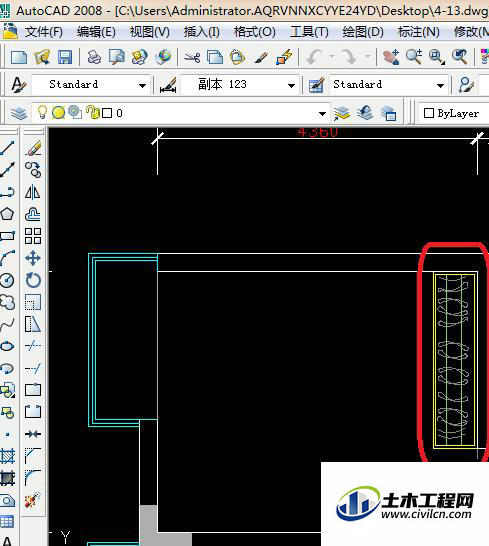Select the Mirror modify tool

click(x=33, y=192)
